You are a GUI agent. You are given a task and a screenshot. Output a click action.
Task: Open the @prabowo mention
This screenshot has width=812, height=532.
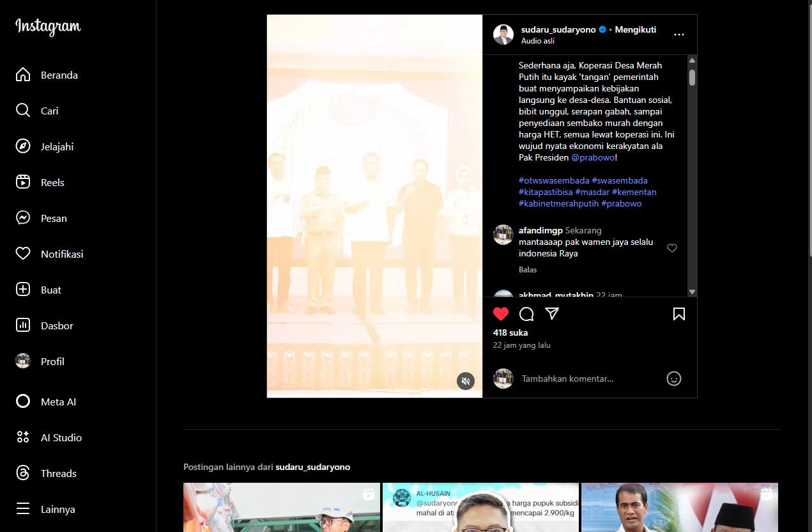pyautogui.click(x=593, y=157)
